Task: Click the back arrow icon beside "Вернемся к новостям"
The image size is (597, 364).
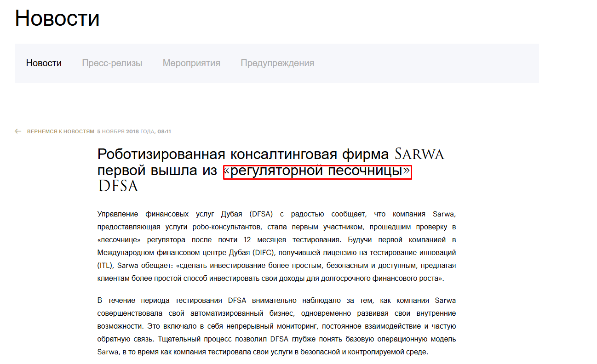Action: (18, 131)
